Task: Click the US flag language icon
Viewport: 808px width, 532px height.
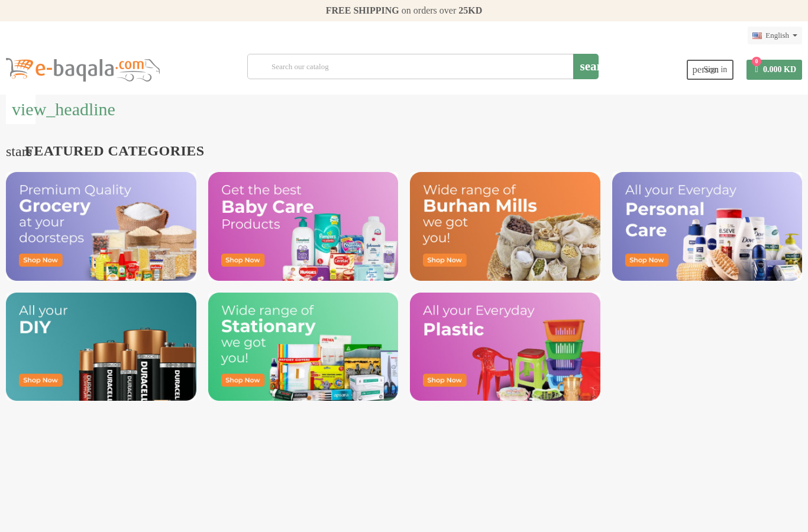Action: click(x=757, y=35)
